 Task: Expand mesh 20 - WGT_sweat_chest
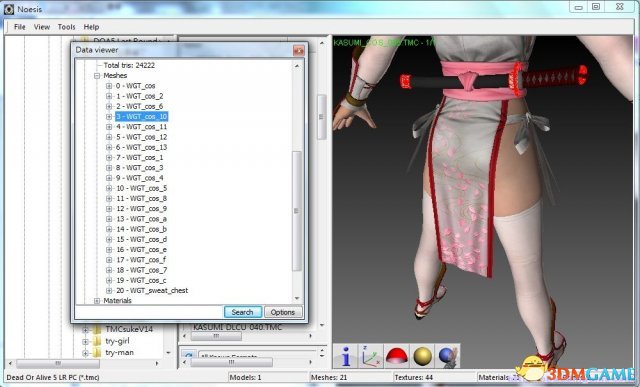[109, 291]
